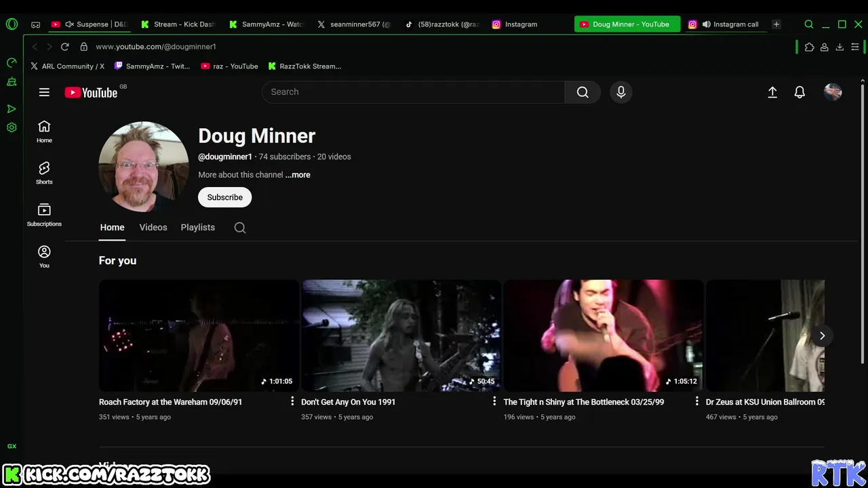This screenshot has width=868, height=488.
Task: Open raz - YouTube bookmark
Action: point(229,66)
